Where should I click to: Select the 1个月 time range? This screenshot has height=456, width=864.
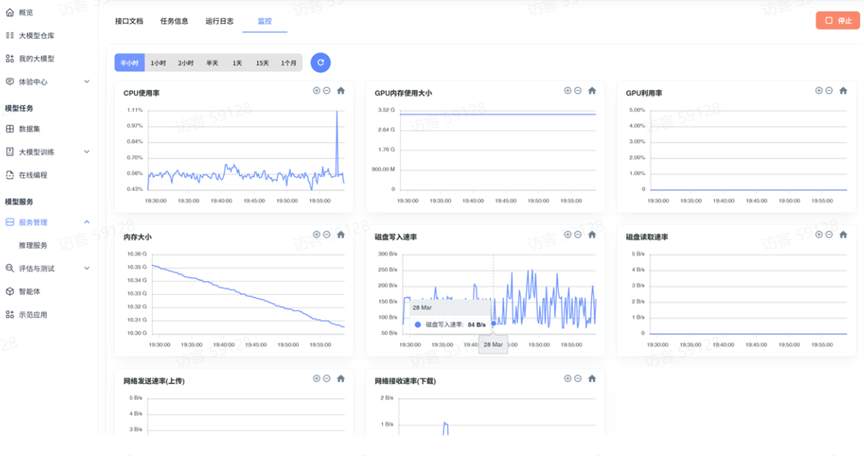tap(289, 63)
